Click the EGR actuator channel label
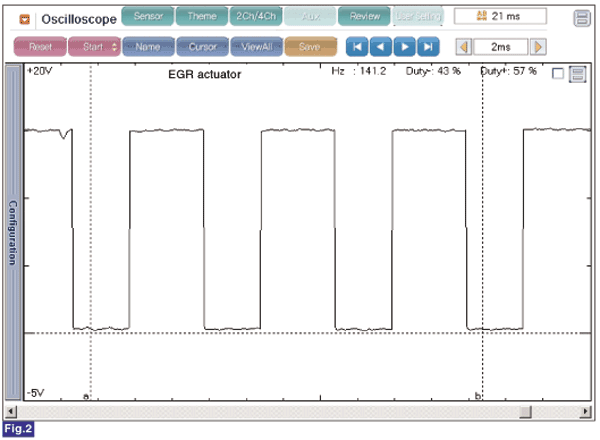600x440 pixels. (205, 74)
